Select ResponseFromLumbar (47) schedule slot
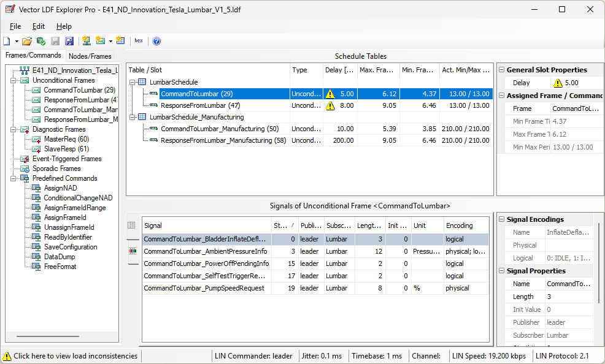 click(200, 105)
